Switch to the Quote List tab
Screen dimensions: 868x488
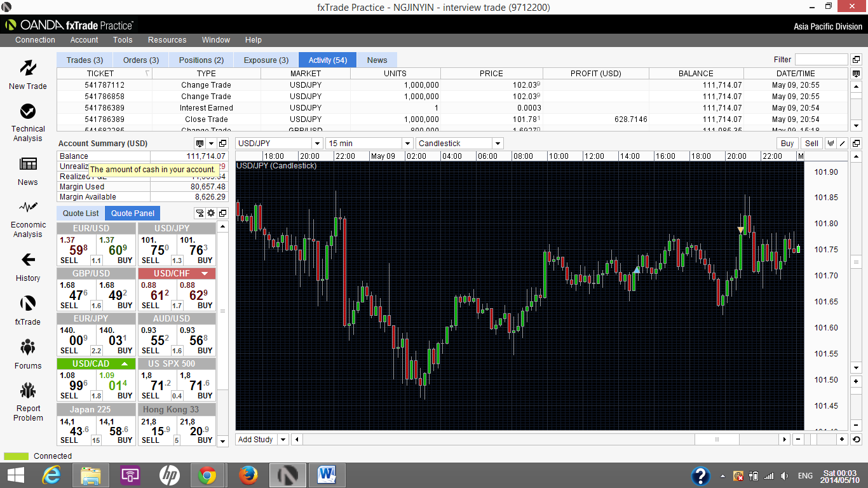point(81,213)
